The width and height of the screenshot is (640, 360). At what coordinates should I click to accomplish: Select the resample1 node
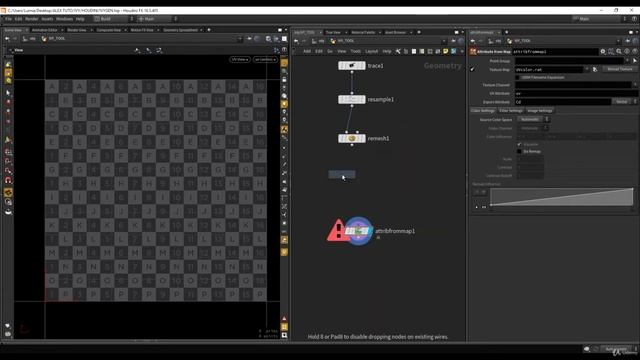(352, 99)
